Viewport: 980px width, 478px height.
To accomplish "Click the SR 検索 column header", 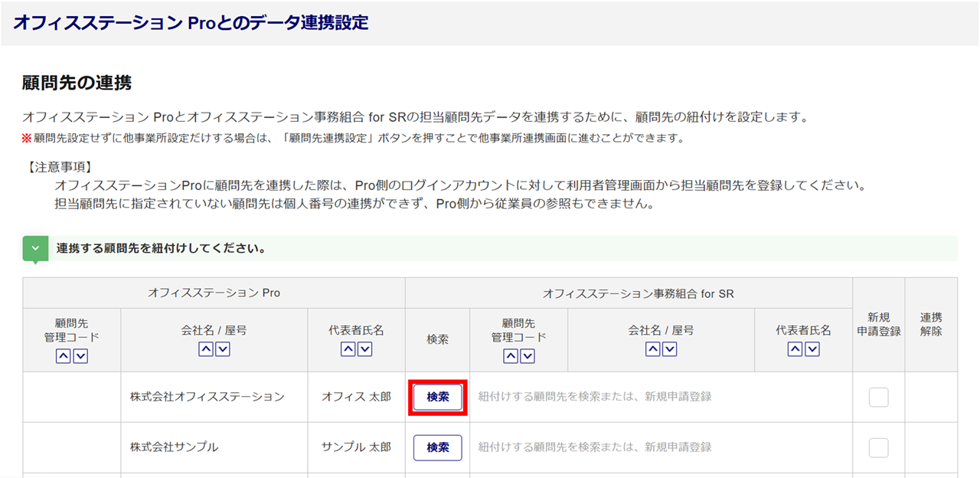I will [438, 339].
